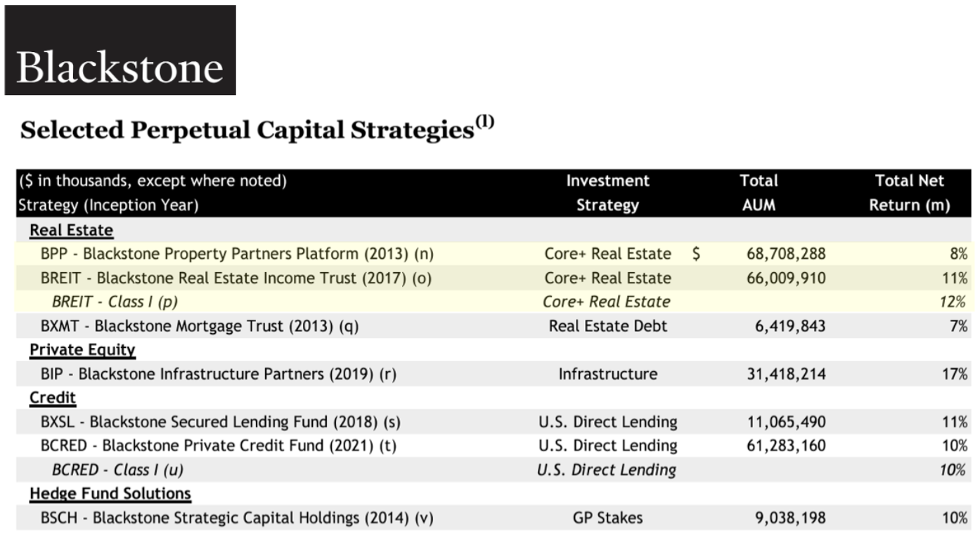This screenshot has height=544, width=980.
Task: Click the Private Equity section header
Action: pos(82,349)
